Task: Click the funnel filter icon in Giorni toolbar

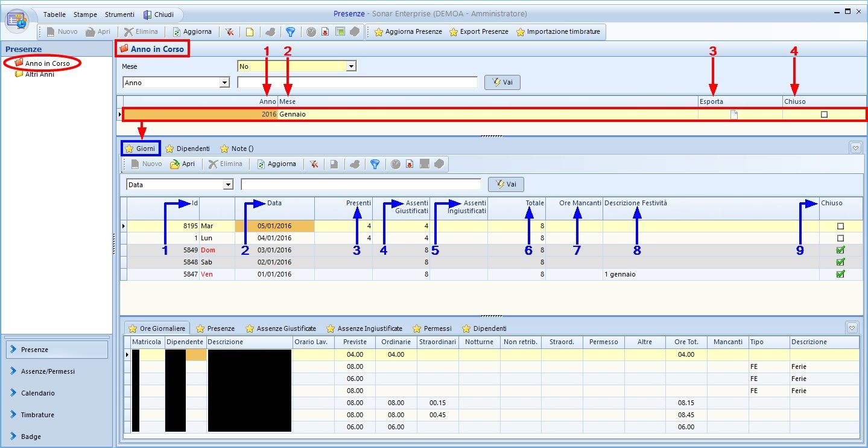Action: (x=375, y=164)
